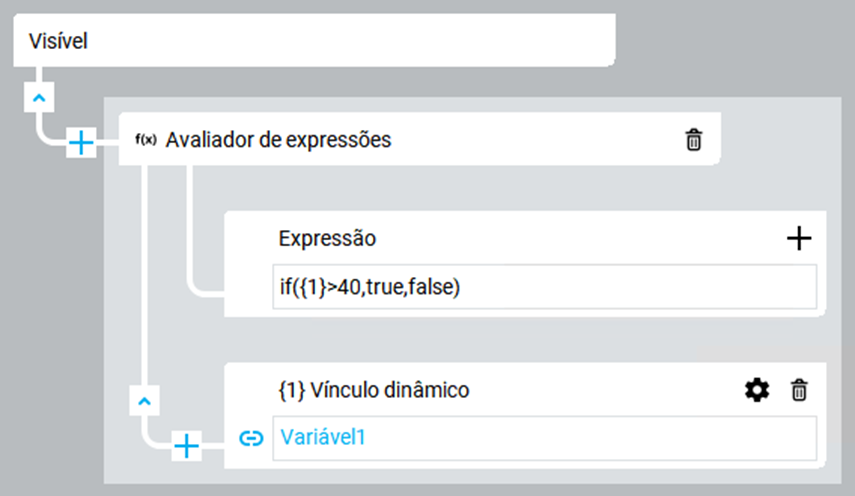Click the f(x) expression evaluator icon
The width and height of the screenshot is (855, 496).
(x=145, y=140)
